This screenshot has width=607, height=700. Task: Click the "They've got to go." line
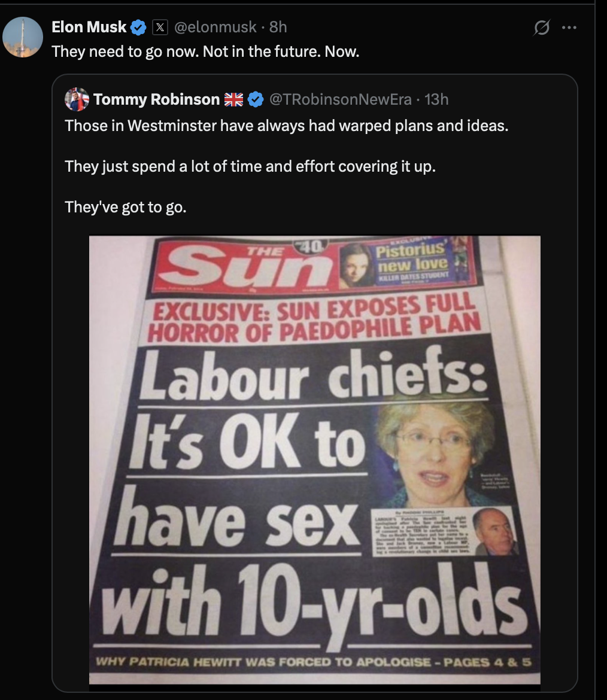[126, 207]
